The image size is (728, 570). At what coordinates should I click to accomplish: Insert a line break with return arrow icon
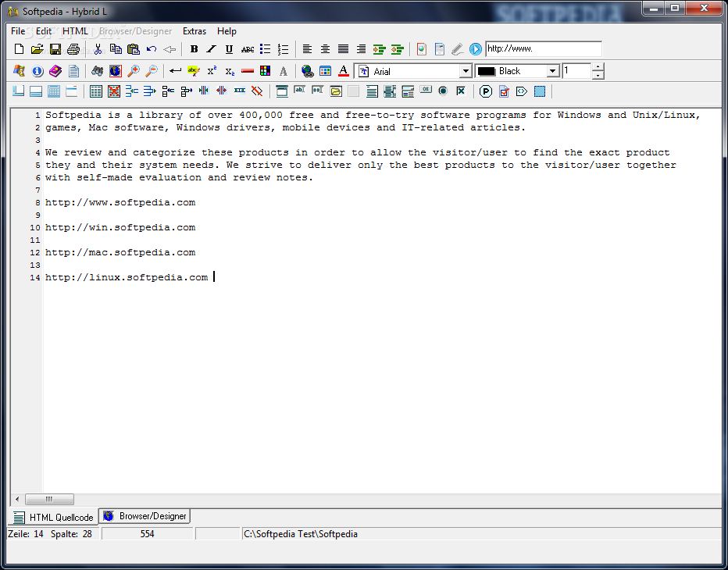176,71
